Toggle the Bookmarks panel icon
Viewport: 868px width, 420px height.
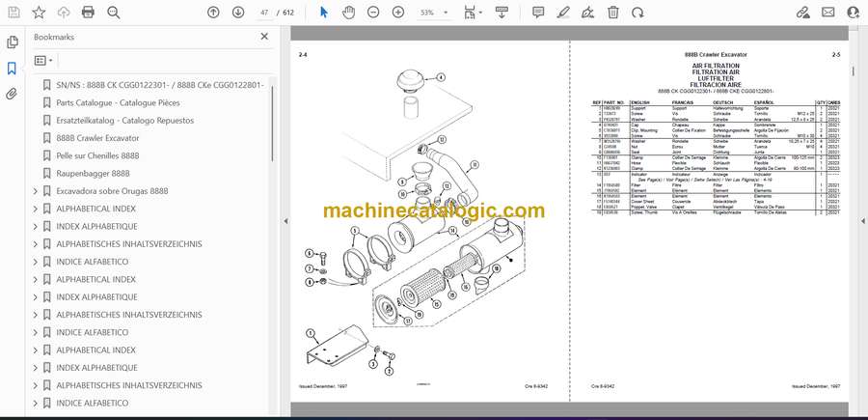tap(12, 69)
